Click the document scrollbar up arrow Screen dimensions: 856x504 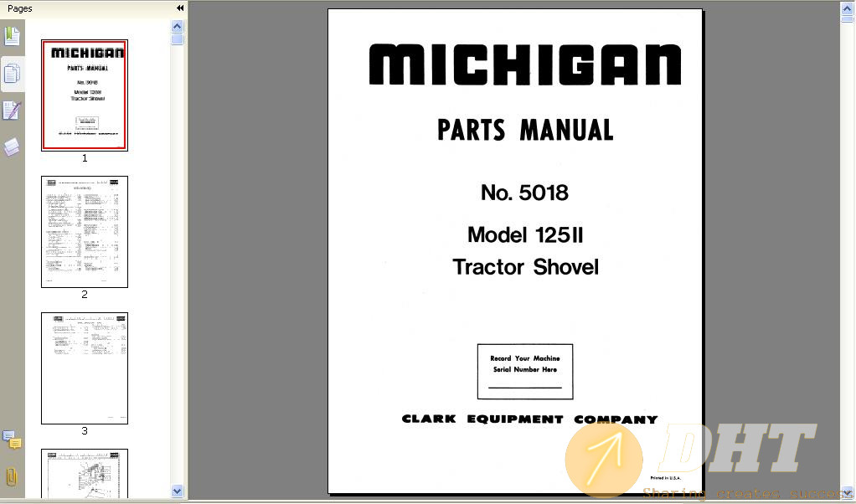pos(847,8)
